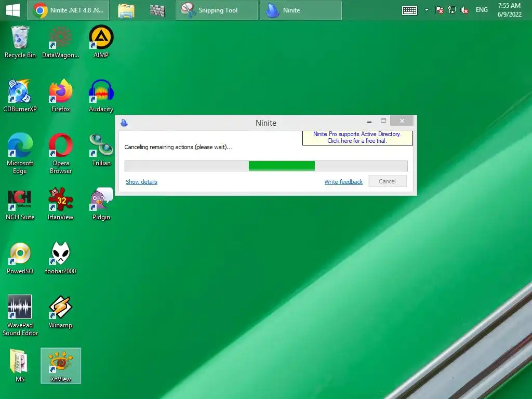The height and width of the screenshot is (399, 532).
Task: Maximize the Ninite window
Action: (383, 121)
